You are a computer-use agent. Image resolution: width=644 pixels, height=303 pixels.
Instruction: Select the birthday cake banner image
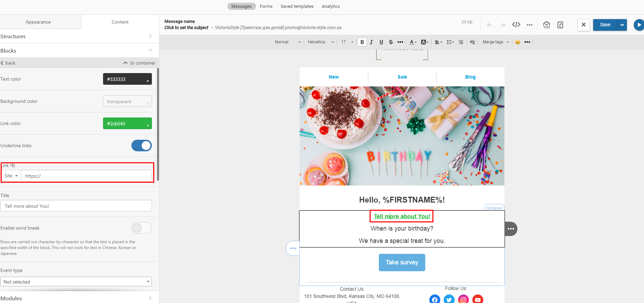402,136
